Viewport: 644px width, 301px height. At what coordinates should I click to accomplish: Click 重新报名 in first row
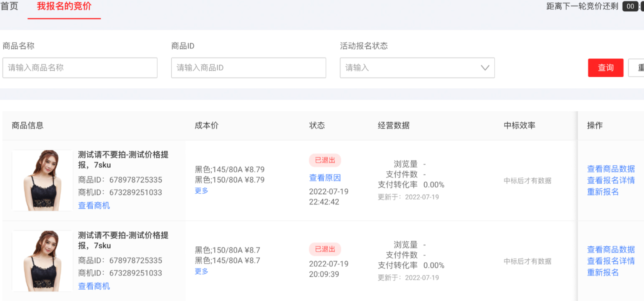[603, 192]
